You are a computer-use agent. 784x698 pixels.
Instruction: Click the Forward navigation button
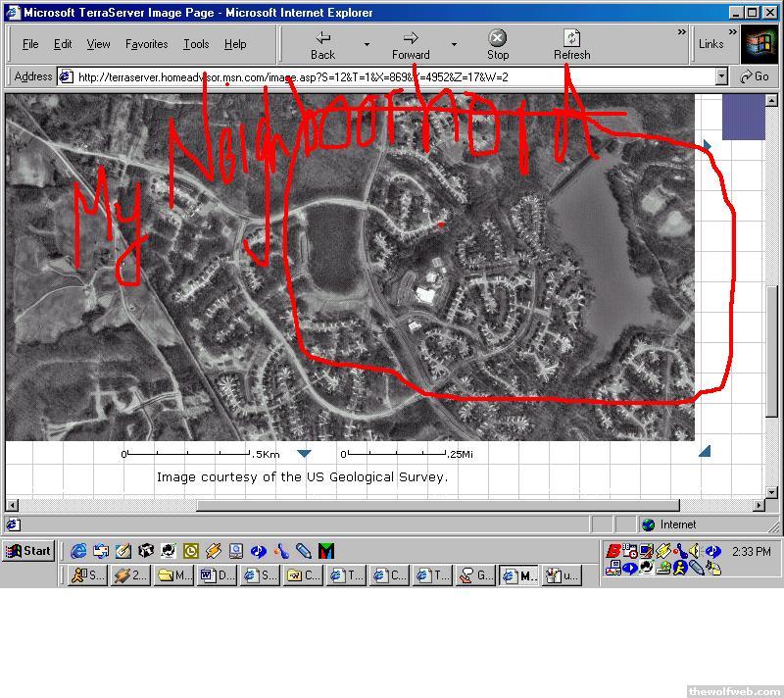[x=411, y=44]
